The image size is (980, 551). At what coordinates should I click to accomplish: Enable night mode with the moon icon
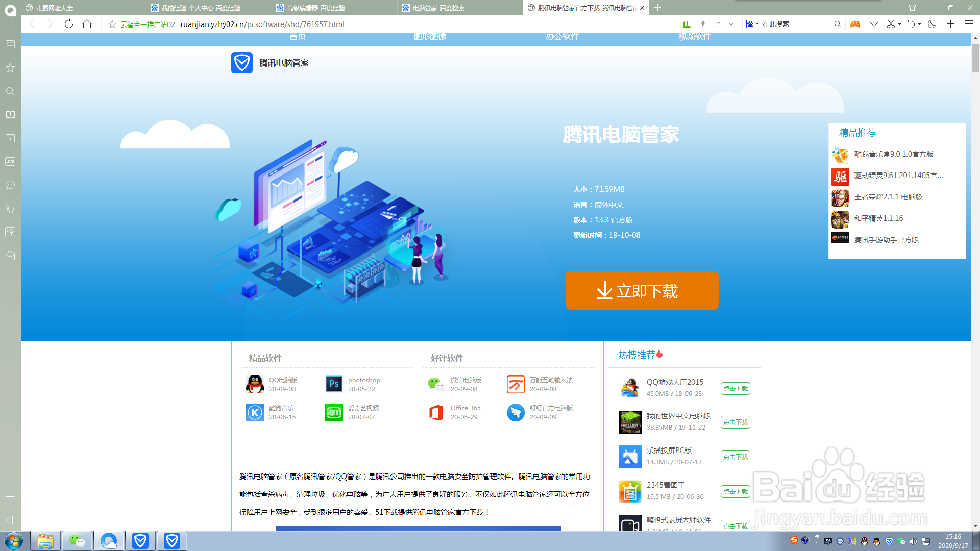pyautogui.click(x=932, y=24)
